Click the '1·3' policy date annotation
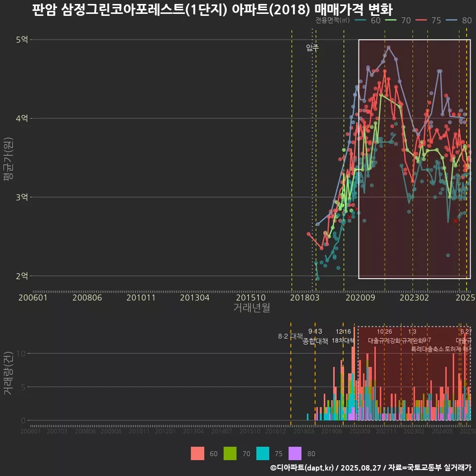This screenshot has height=476, width=476. point(412,332)
